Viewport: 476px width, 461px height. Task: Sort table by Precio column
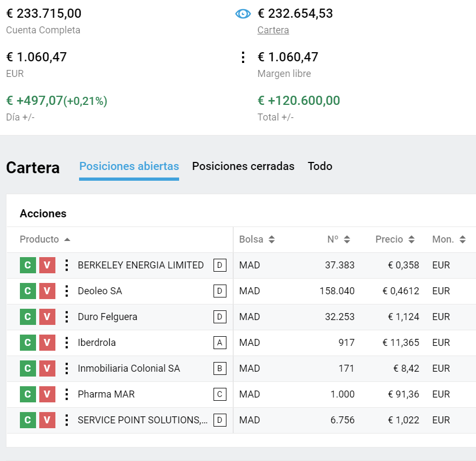395,239
